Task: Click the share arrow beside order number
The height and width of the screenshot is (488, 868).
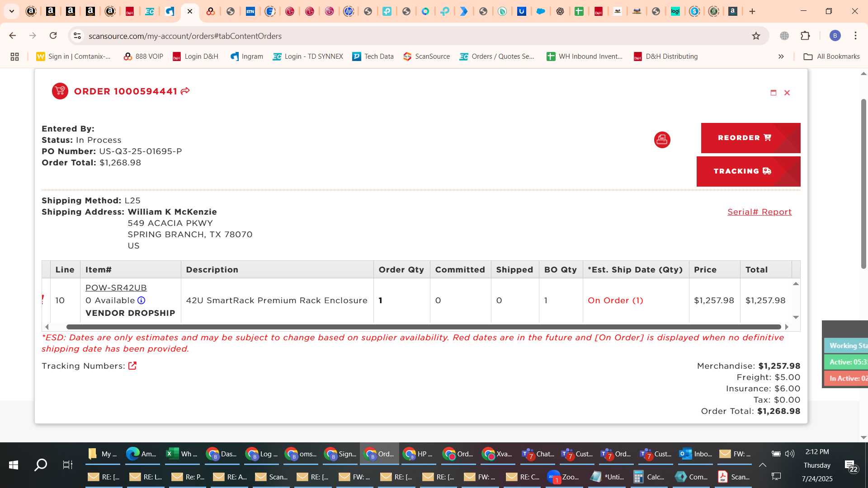Action: tap(185, 91)
